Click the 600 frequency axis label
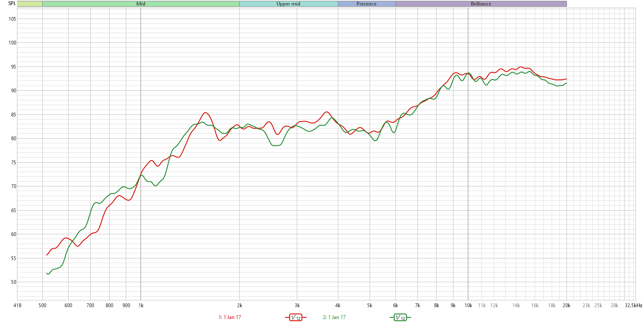This screenshot has width=644, height=322. point(69,305)
